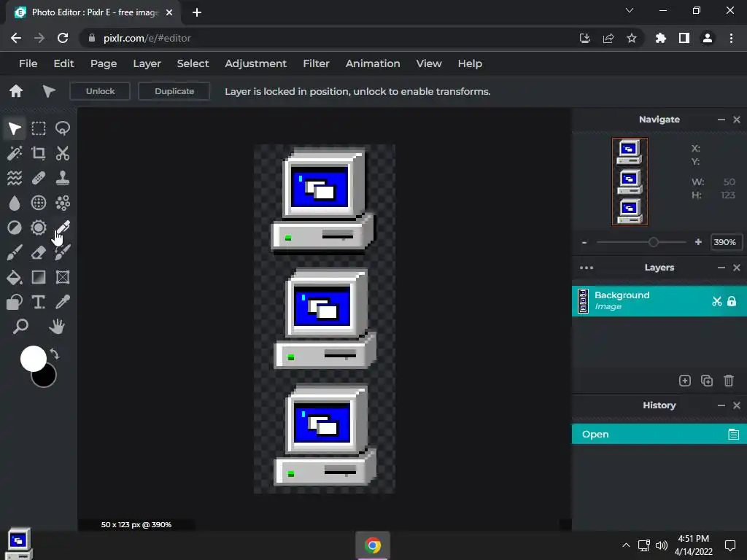Open the View menu
747x560 pixels.
(x=429, y=63)
